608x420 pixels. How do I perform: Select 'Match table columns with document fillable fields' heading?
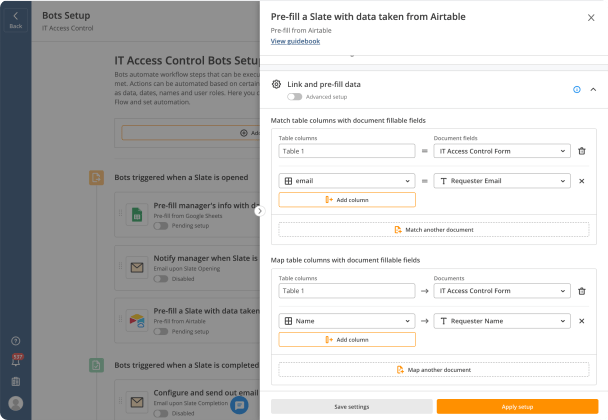click(348, 121)
